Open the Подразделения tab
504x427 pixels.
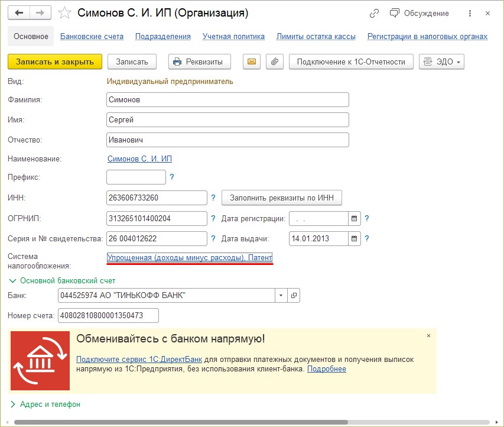[x=163, y=36]
